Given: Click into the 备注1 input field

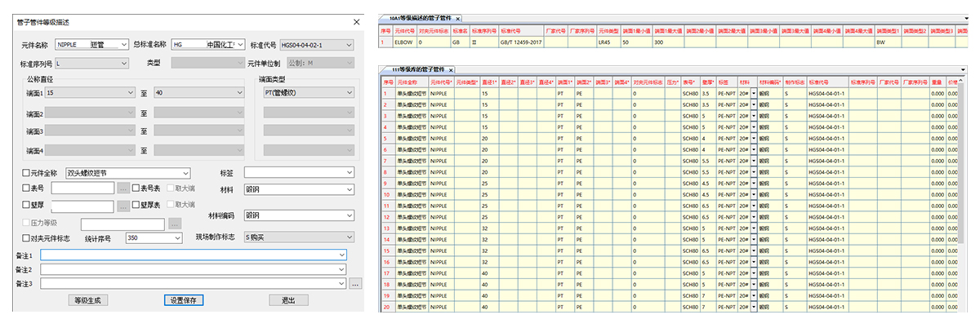Looking at the screenshot, I should (x=194, y=255).
